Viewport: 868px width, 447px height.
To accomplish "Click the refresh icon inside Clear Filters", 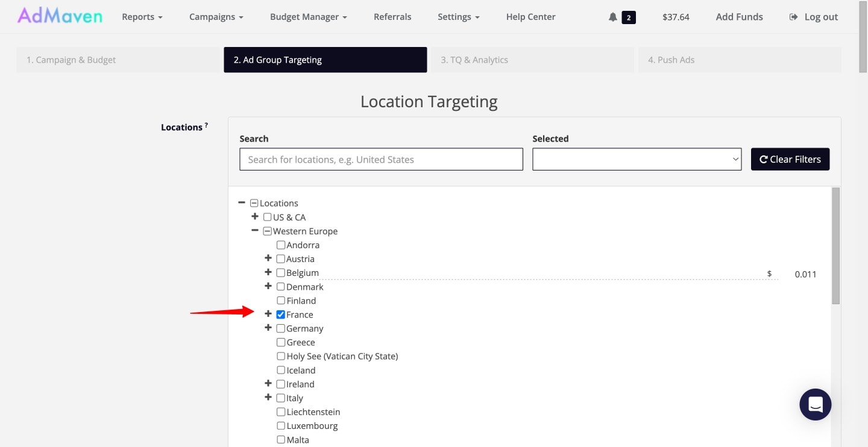I will [763, 159].
